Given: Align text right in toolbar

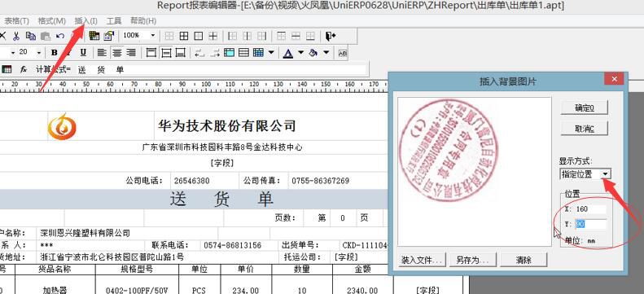Looking at the screenshot, I should point(131,53).
